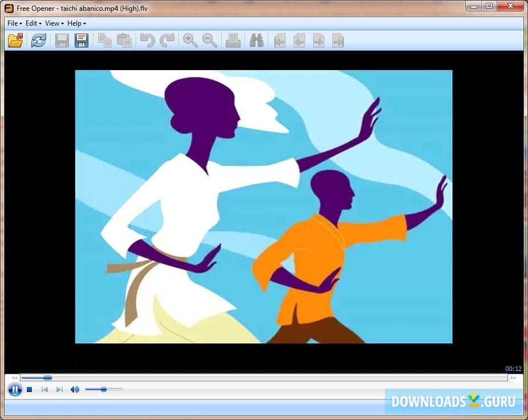Click the binoculars Find icon
528x420 pixels.
point(257,40)
